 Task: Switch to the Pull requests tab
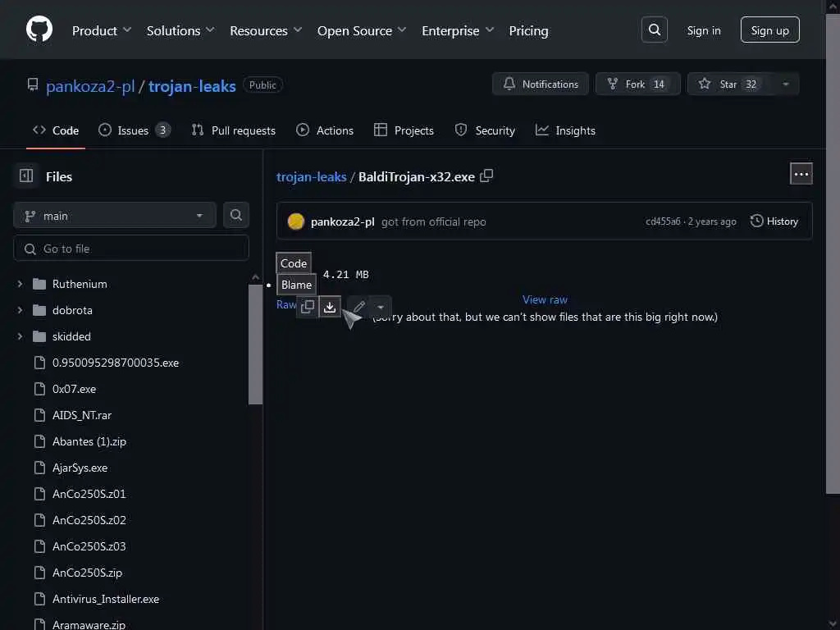pos(234,130)
